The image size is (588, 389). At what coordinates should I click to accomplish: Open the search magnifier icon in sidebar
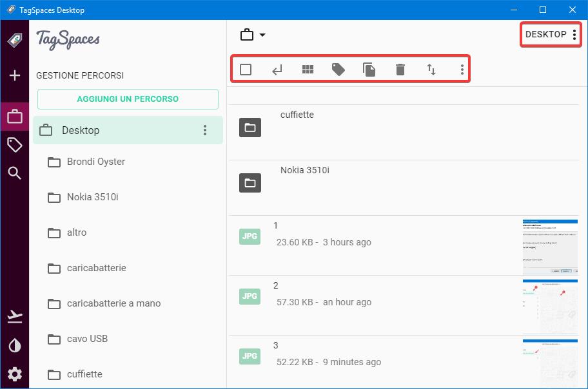click(15, 173)
